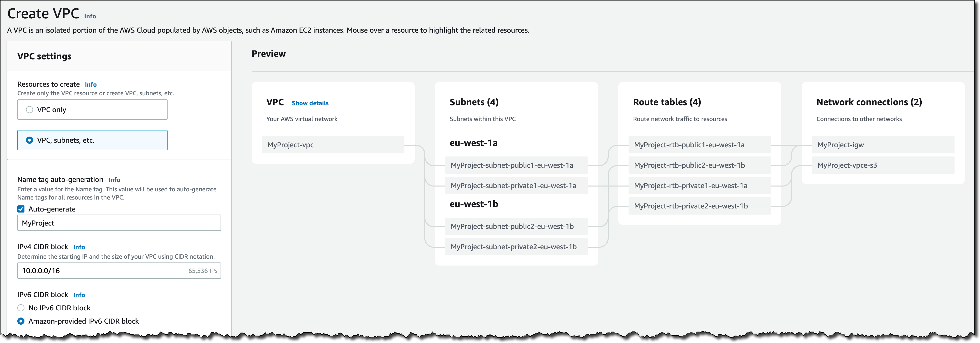The height and width of the screenshot is (343, 980).
Task: Select MyProject-igw network connection
Action: (883, 145)
